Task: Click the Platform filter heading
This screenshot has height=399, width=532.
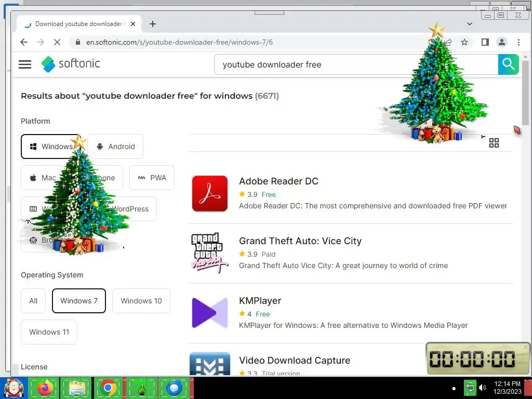Action: click(35, 121)
